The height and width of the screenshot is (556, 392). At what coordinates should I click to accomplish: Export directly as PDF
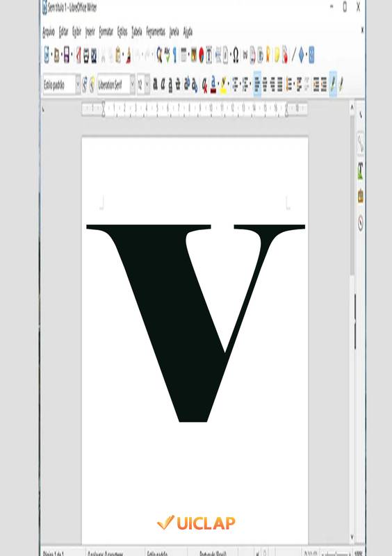79,56
